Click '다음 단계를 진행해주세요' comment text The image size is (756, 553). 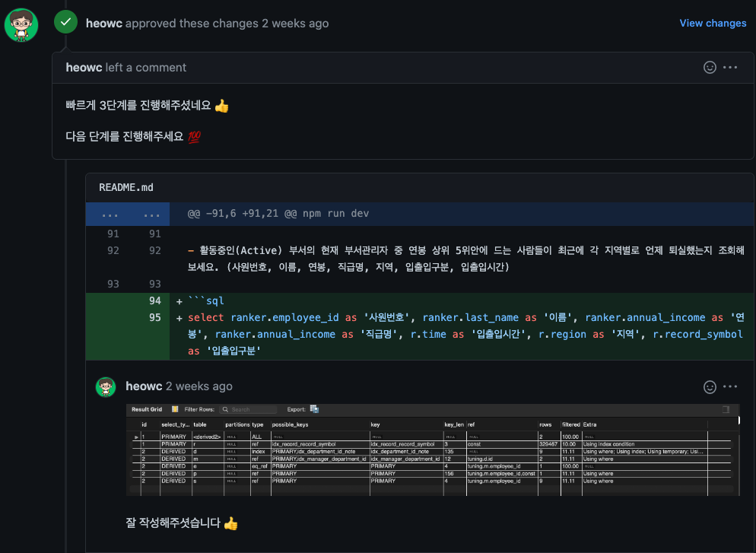(125, 136)
